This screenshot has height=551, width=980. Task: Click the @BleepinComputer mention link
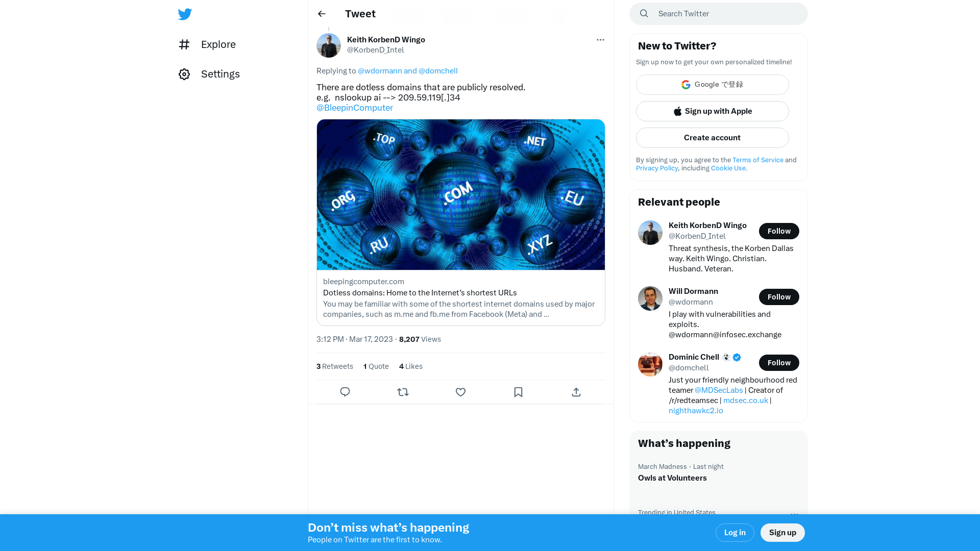tap(355, 108)
